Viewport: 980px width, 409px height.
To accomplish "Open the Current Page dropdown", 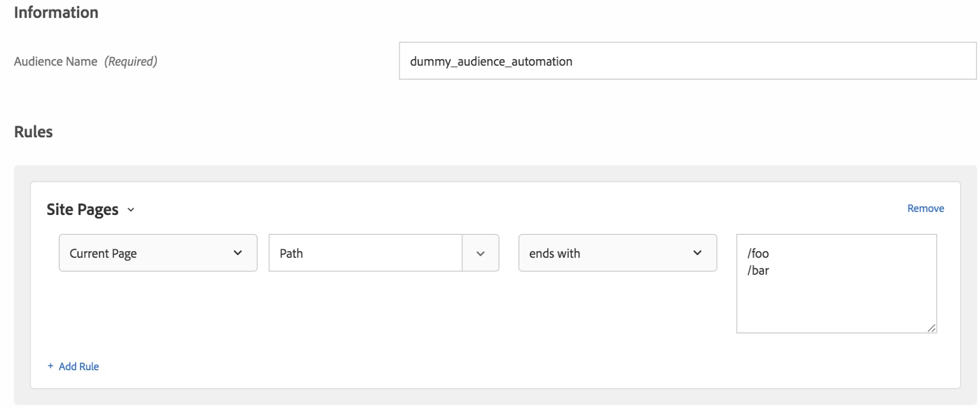I will [158, 253].
